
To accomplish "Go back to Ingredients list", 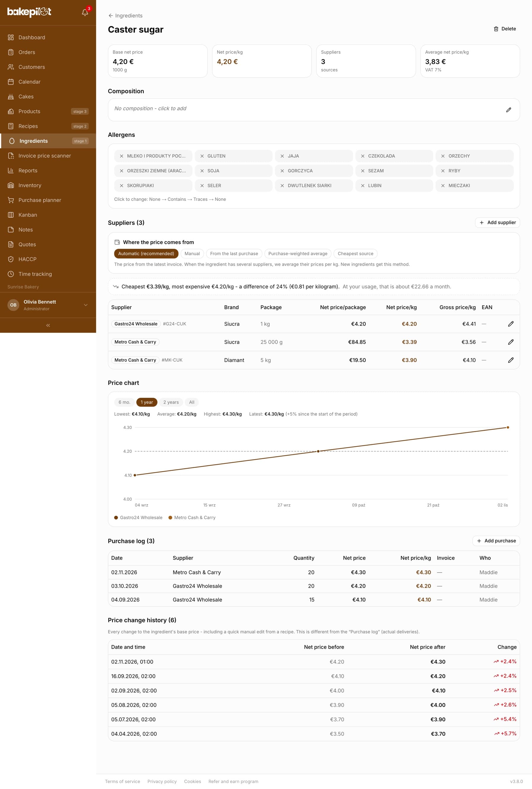I will pos(125,16).
